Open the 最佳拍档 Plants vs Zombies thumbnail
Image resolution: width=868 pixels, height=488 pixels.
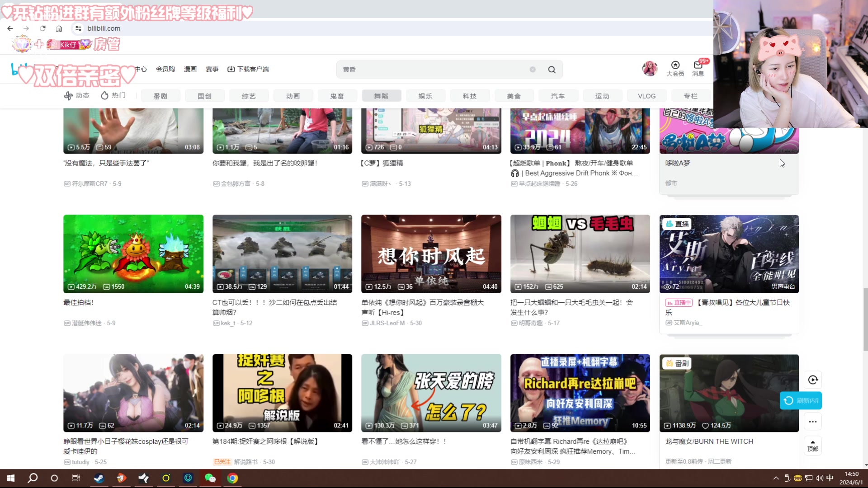click(x=133, y=254)
